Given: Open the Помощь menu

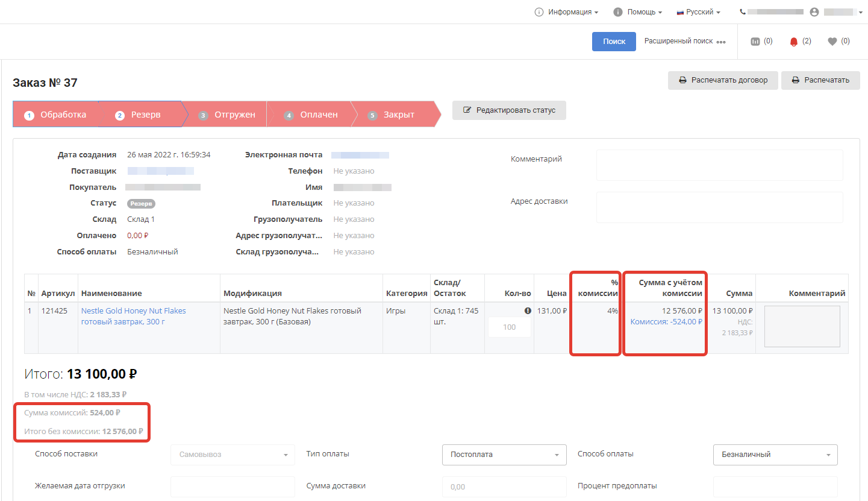Looking at the screenshot, I should pyautogui.click(x=638, y=12).
